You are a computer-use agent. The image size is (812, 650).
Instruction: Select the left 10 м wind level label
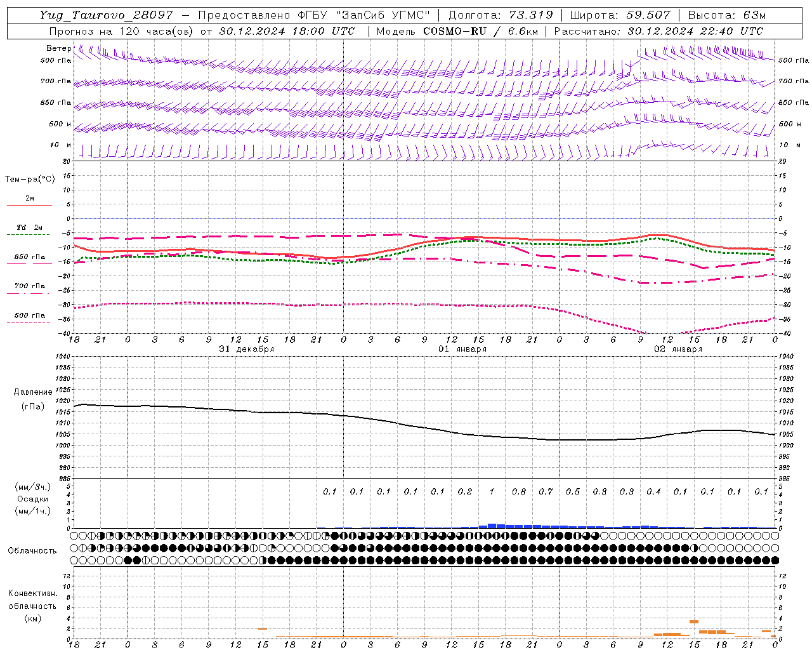click(x=61, y=145)
